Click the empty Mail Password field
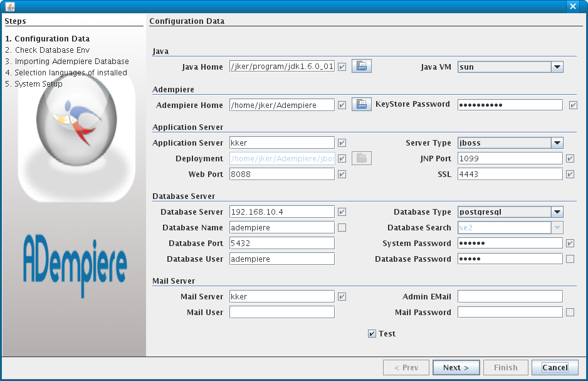 pos(510,313)
